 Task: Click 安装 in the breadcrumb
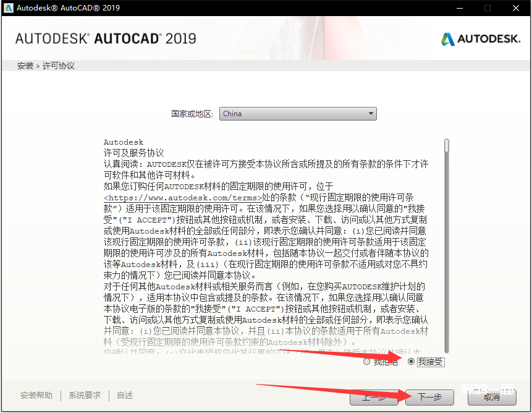coord(25,66)
